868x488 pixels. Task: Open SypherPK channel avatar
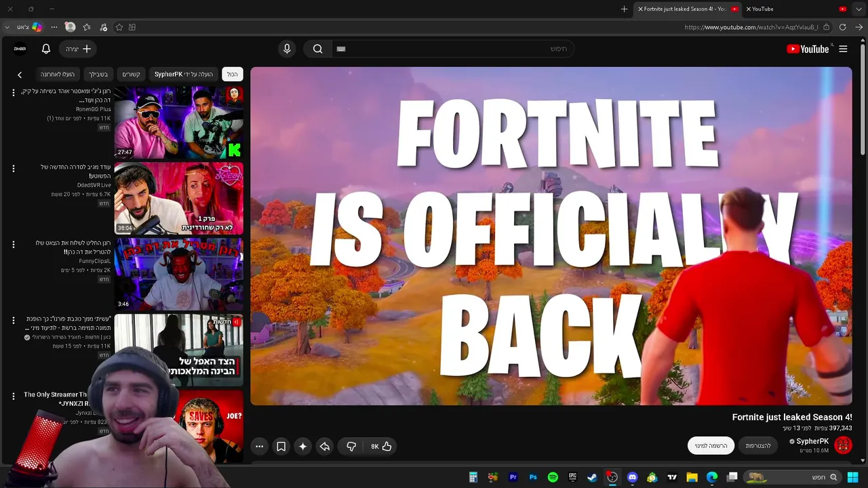(843, 445)
